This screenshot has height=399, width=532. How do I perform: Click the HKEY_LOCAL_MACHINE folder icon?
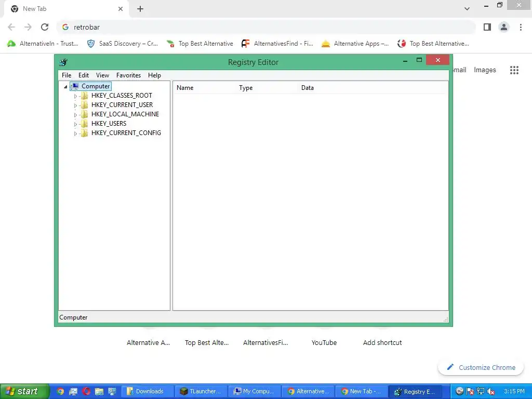coord(85,114)
